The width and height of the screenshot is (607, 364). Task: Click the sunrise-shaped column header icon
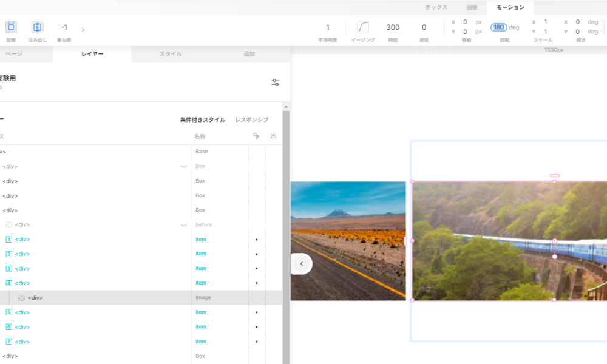[273, 136]
